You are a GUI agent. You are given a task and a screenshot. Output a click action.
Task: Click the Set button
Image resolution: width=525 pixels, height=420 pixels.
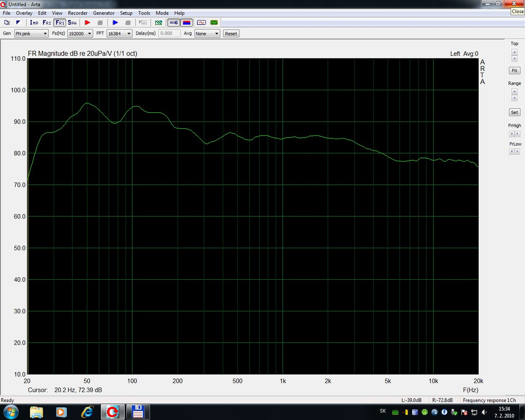coord(514,112)
